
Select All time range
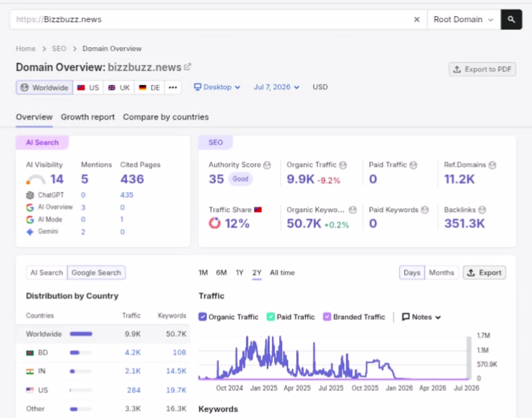click(x=282, y=272)
